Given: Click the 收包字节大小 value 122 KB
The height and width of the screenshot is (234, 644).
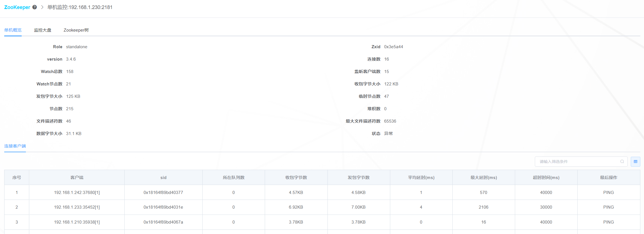Looking at the screenshot, I should tap(391, 84).
